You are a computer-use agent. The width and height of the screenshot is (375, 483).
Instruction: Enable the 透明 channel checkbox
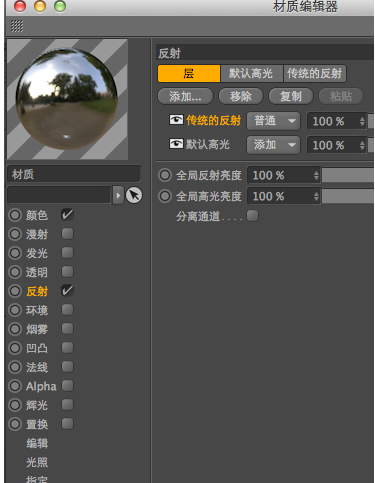point(67,272)
